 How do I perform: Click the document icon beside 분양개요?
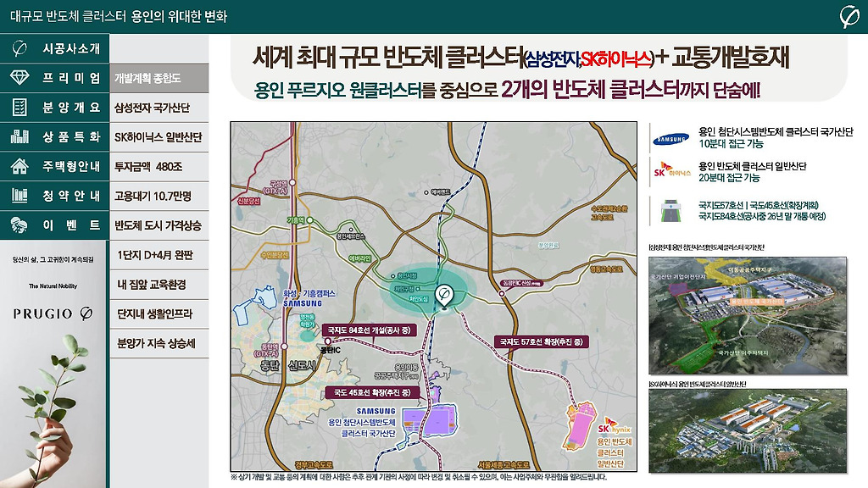19,108
